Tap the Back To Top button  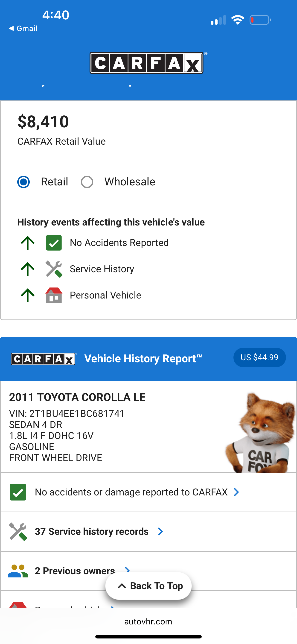tap(148, 586)
